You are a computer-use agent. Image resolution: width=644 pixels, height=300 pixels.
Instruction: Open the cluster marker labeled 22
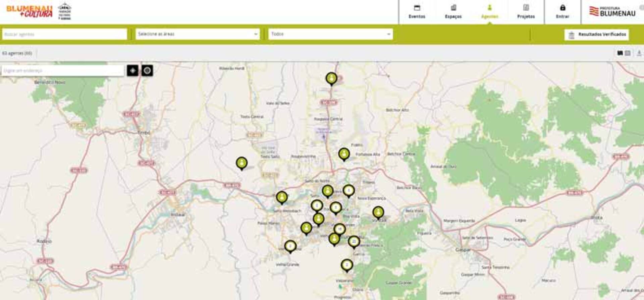pos(354,242)
